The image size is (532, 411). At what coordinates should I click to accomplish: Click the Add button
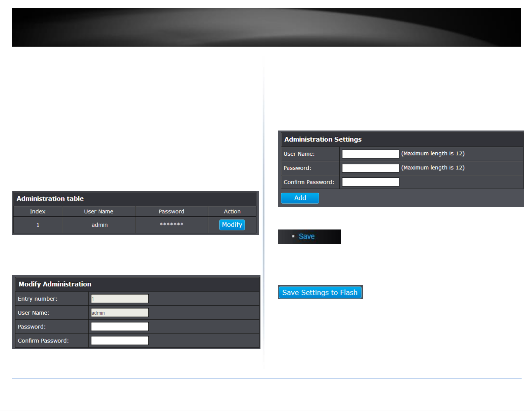[x=300, y=198]
